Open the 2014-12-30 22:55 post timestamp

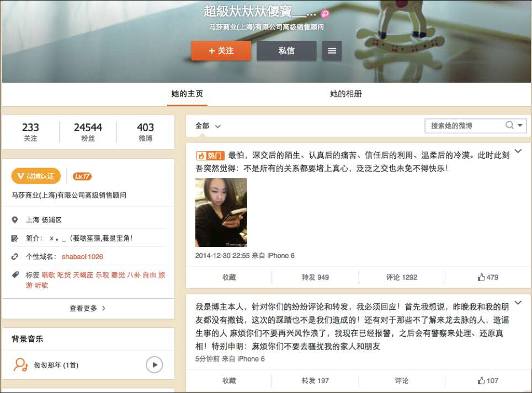click(x=222, y=256)
